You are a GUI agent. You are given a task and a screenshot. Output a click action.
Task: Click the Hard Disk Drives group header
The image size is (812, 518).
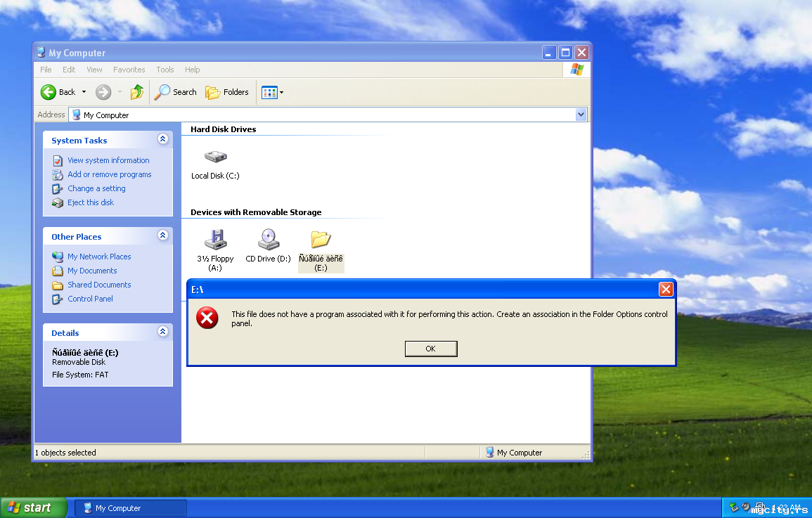[x=223, y=129]
